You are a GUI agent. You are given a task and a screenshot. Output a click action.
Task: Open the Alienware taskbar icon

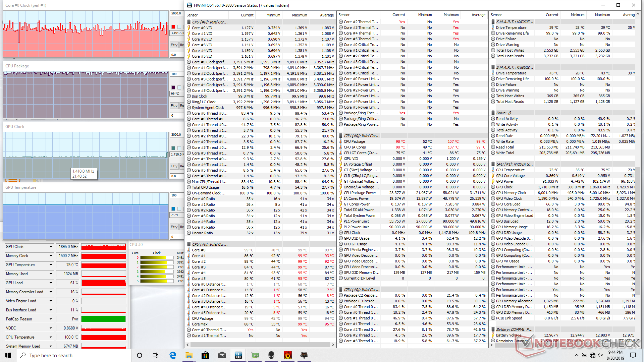click(x=271, y=355)
